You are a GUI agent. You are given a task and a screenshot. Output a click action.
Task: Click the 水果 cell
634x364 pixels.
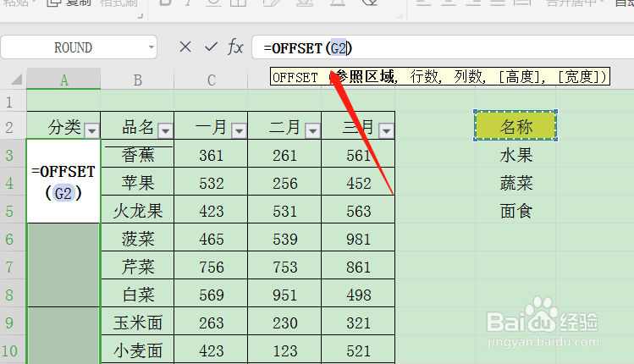[515, 154]
